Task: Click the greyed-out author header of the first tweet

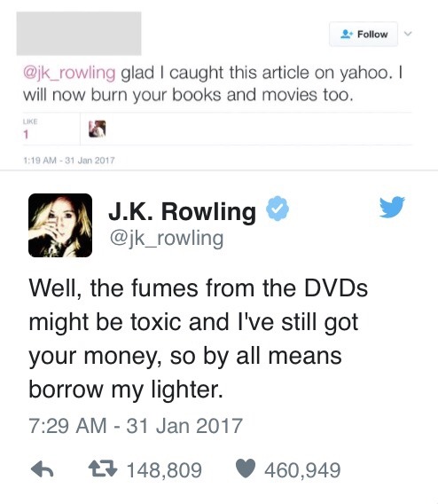Action: click(x=79, y=34)
